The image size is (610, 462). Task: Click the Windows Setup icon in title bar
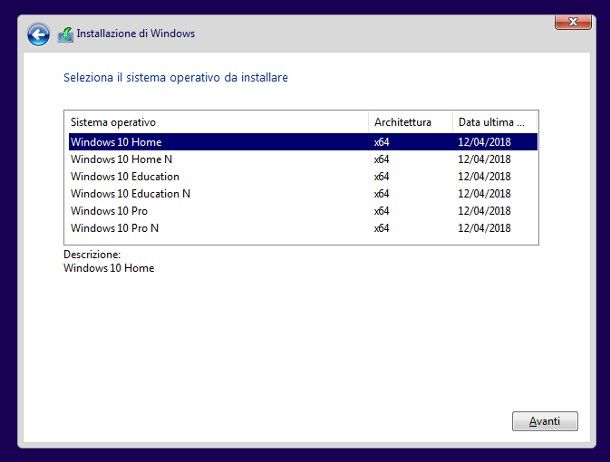[x=66, y=35]
